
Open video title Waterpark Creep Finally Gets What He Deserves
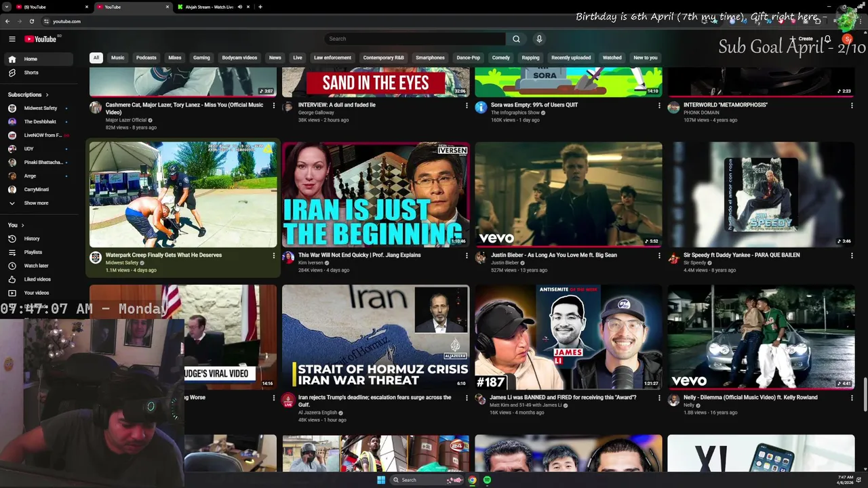(x=163, y=256)
